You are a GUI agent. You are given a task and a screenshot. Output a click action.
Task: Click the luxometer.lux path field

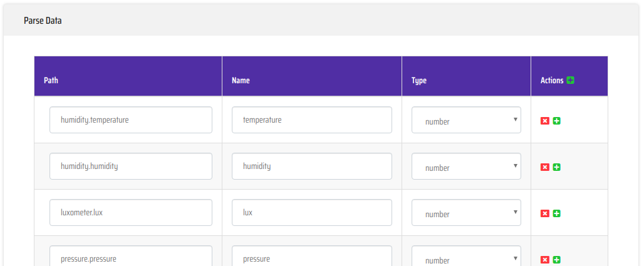(130, 213)
